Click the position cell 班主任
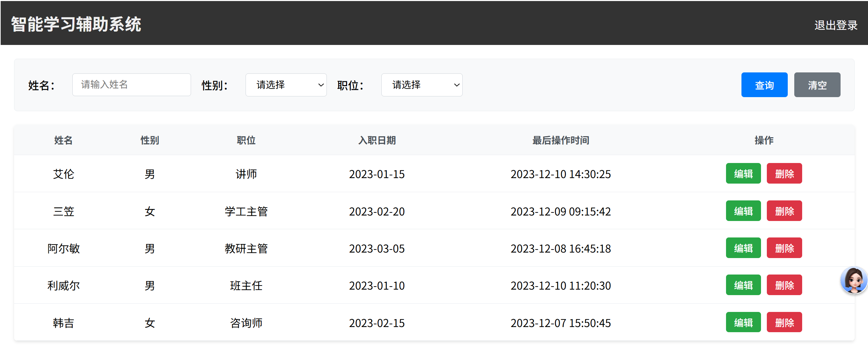 pos(246,286)
